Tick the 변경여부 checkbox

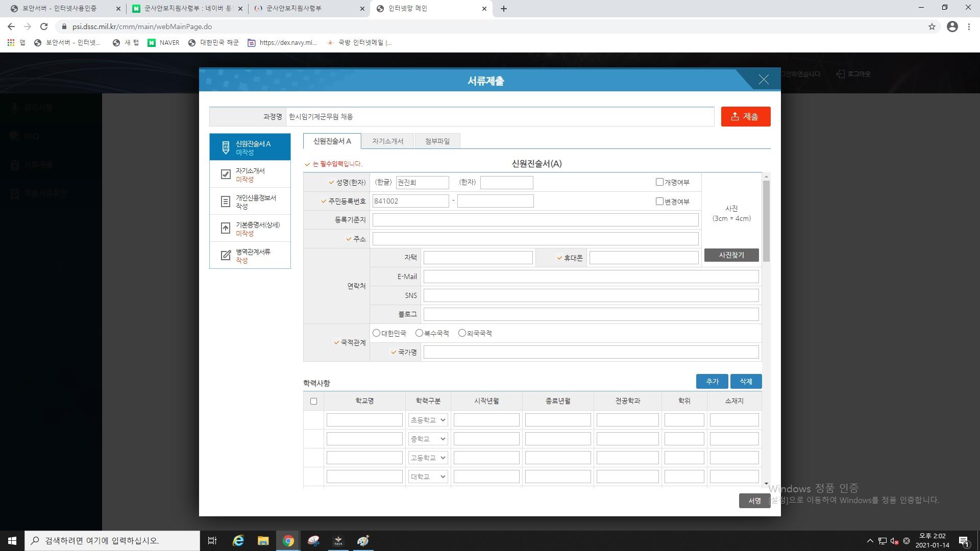tap(659, 201)
